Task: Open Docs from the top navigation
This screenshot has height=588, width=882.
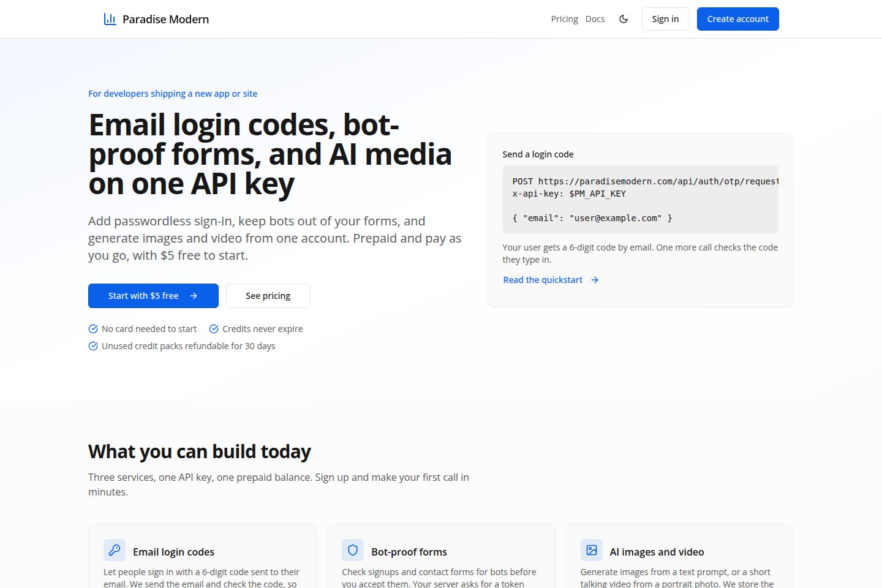Action: point(595,19)
